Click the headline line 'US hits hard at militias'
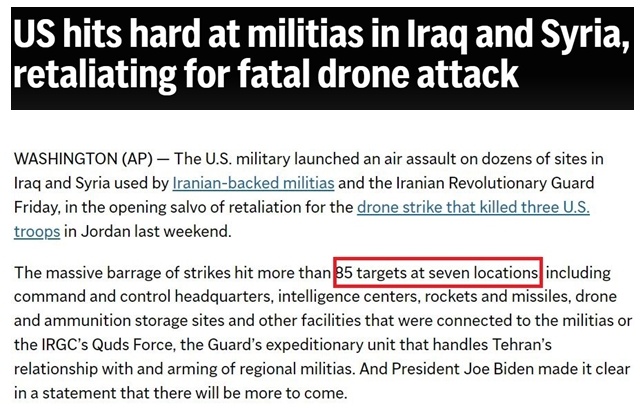 pos(188,33)
